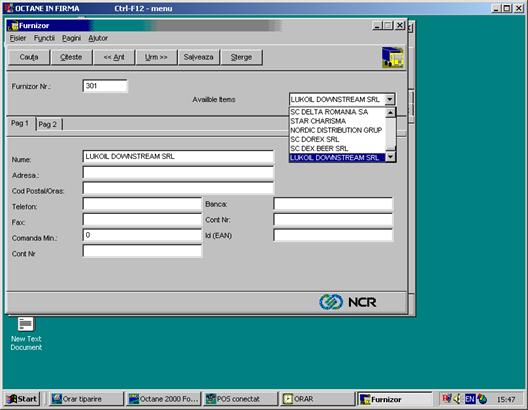Close the Furnizor window
528x410 pixels.
400,26
